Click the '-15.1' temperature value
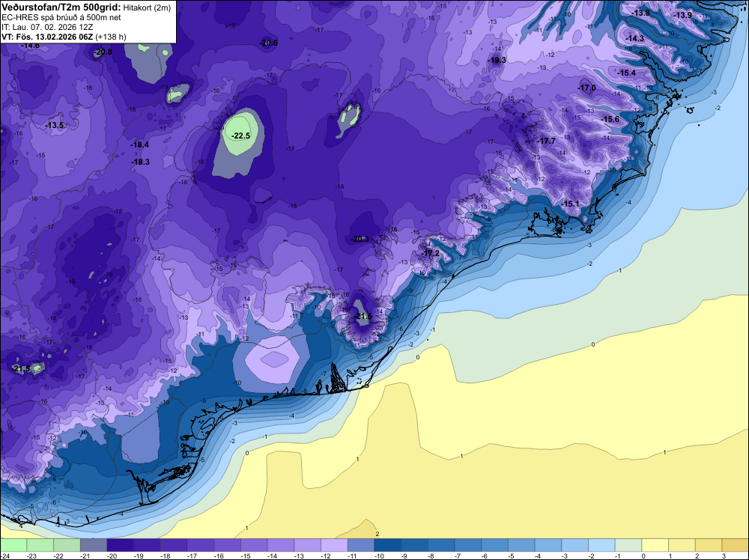This screenshot has width=749, height=560. point(570,204)
